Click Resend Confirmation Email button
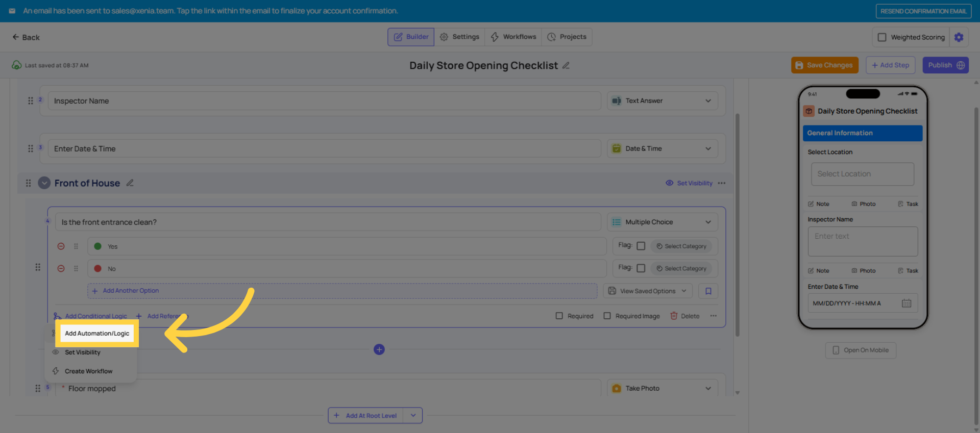 [923, 11]
